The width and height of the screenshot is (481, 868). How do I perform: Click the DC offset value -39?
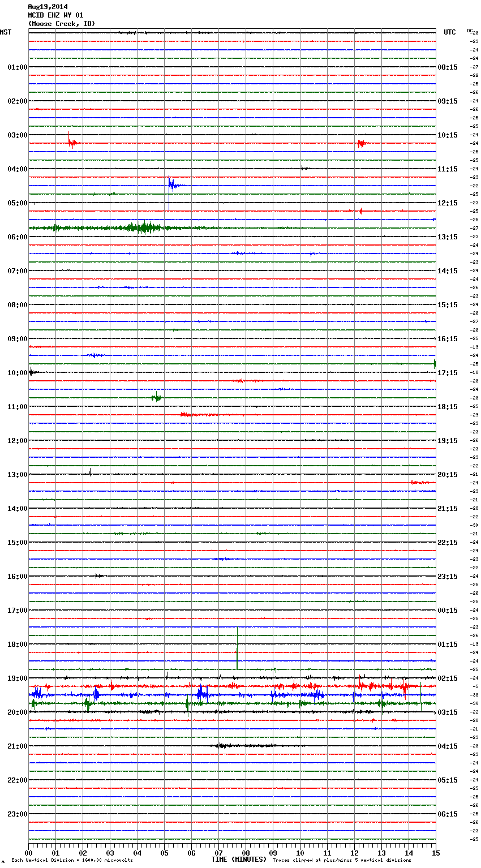(474, 703)
